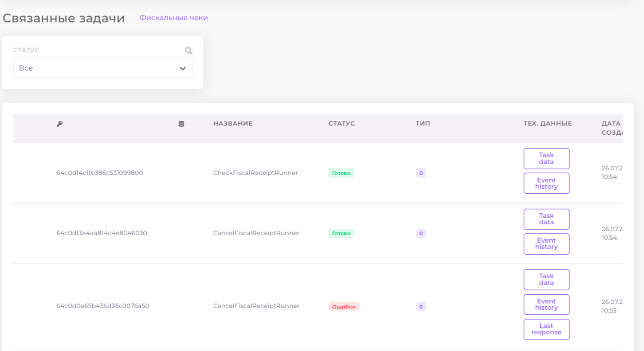Click the key icon column header
644x351 pixels.
tap(59, 124)
